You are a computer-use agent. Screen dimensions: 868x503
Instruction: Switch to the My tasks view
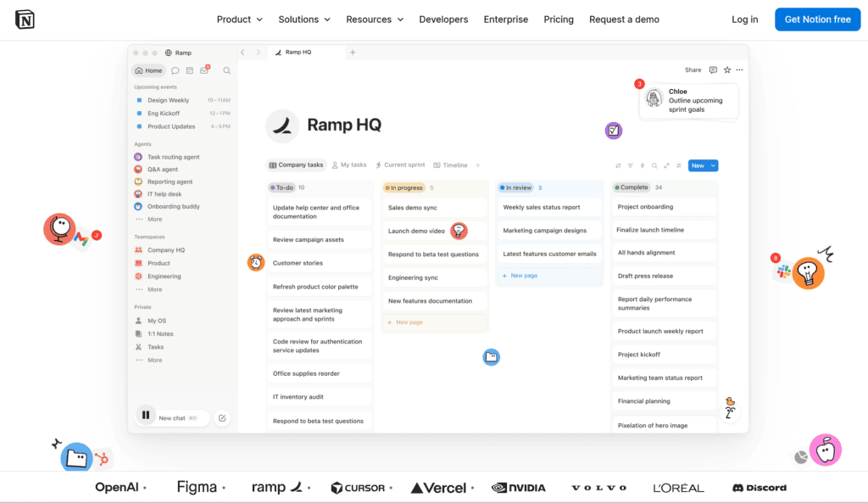[349, 165]
